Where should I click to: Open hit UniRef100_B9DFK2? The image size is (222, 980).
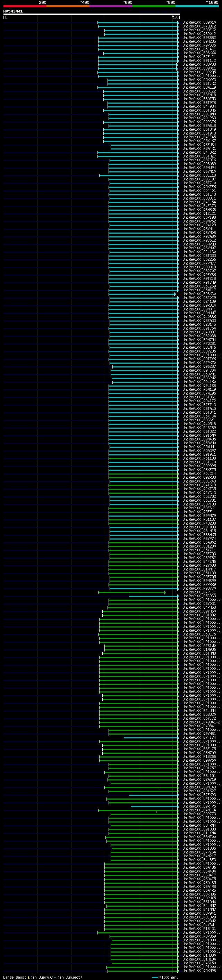point(199,30)
